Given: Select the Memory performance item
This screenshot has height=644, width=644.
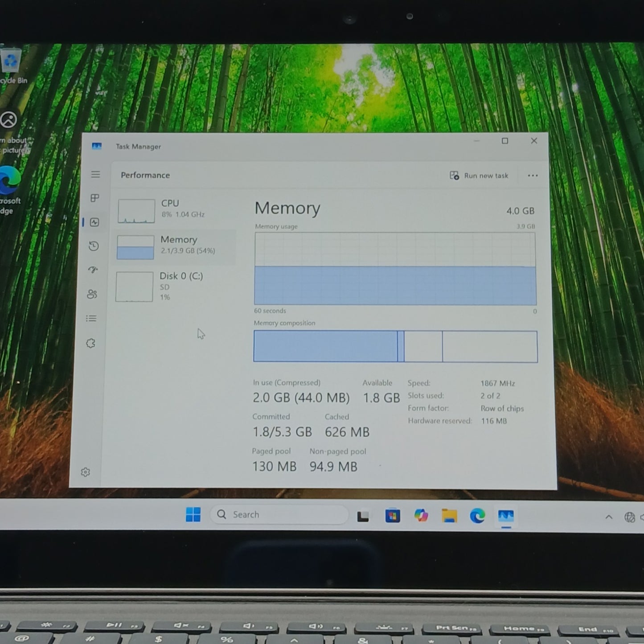Looking at the screenshot, I should pyautogui.click(x=174, y=246).
